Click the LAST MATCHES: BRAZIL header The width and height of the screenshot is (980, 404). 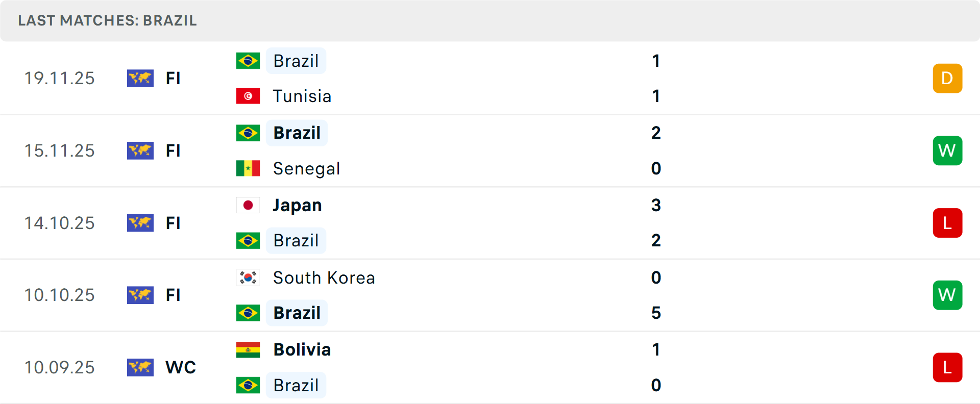pyautogui.click(x=107, y=21)
